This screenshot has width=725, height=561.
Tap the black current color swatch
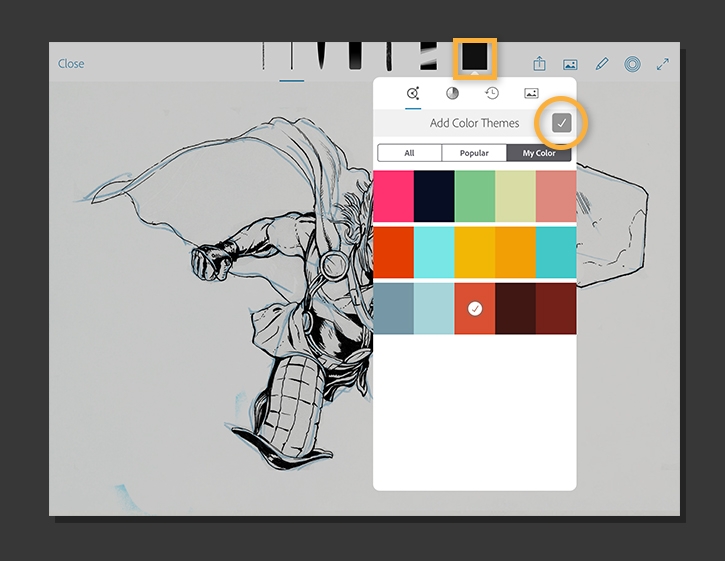coord(475,57)
